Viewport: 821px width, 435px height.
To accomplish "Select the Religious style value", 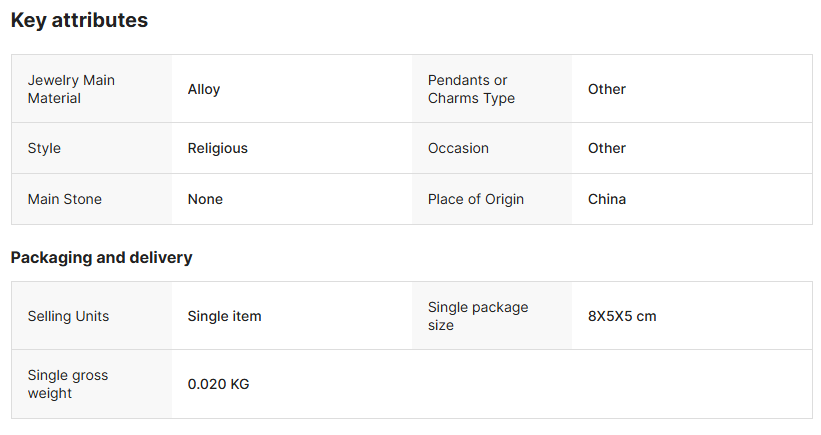I will [x=217, y=148].
